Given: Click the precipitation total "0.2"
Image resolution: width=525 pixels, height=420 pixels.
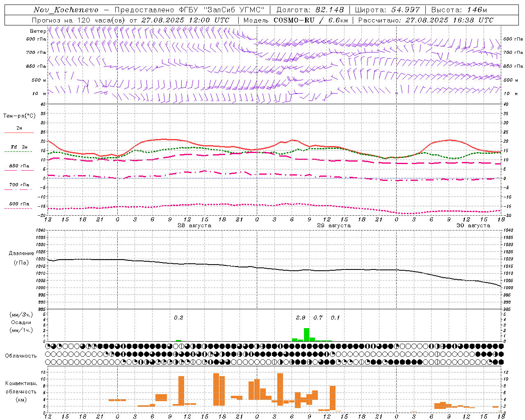Looking at the screenshot, I should pyautogui.click(x=178, y=317).
